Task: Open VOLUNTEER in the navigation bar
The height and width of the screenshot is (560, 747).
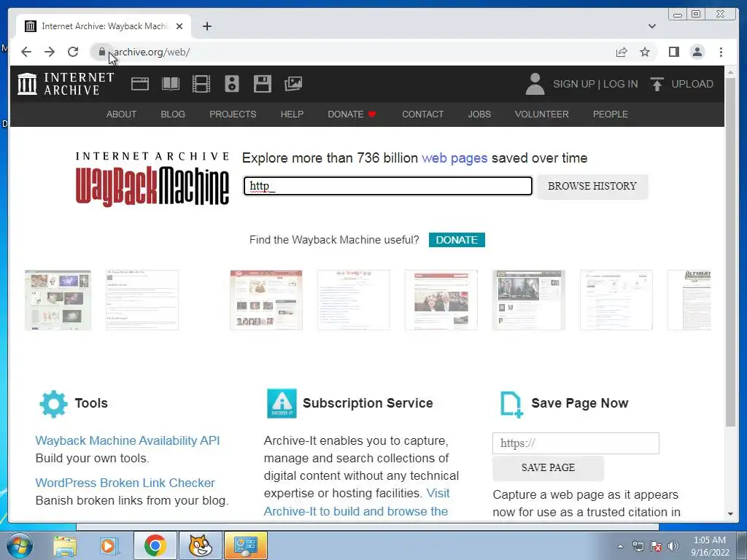Action: pyautogui.click(x=542, y=114)
